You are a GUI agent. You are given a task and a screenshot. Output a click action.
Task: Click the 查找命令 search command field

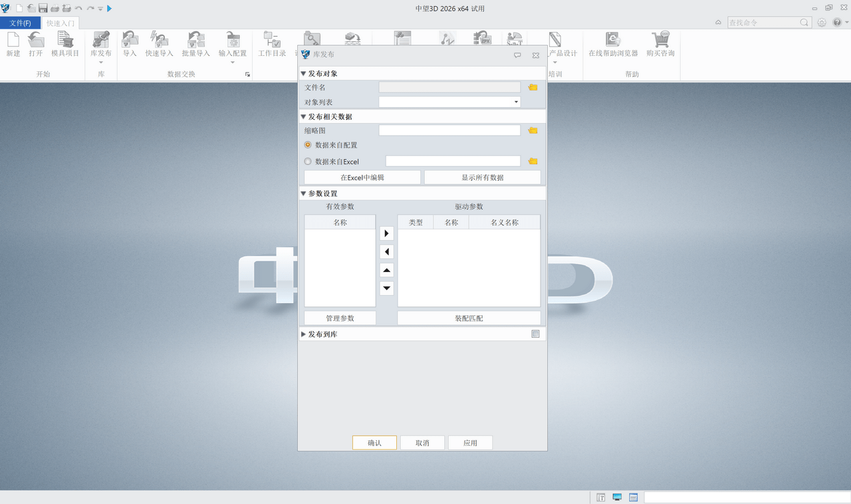click(765, 22)
